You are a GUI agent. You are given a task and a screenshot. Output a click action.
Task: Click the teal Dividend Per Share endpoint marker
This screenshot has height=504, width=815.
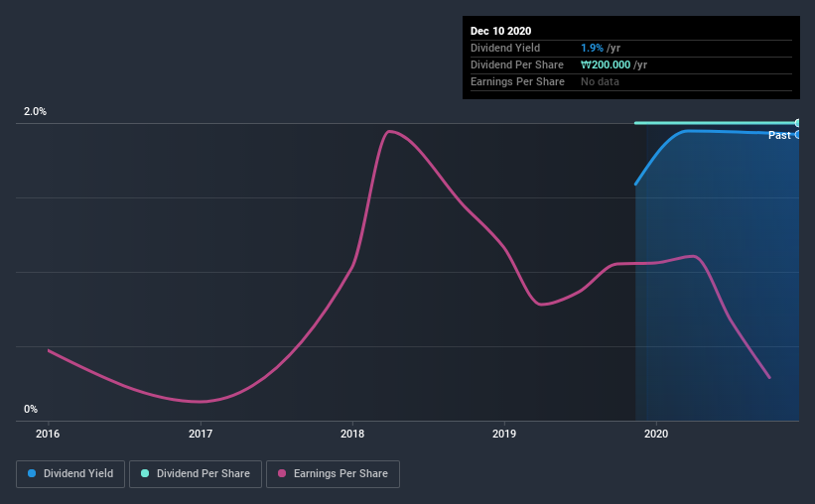(797, 123)
